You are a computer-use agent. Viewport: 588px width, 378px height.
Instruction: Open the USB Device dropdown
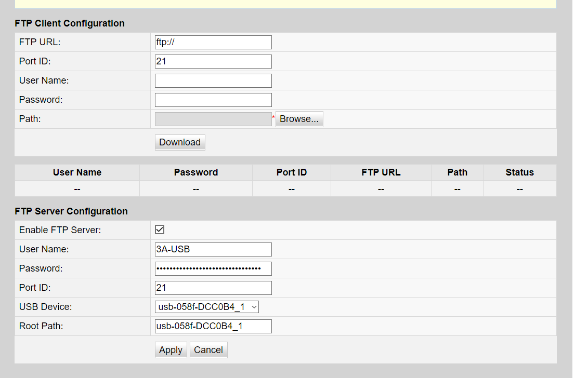point(206,307)
